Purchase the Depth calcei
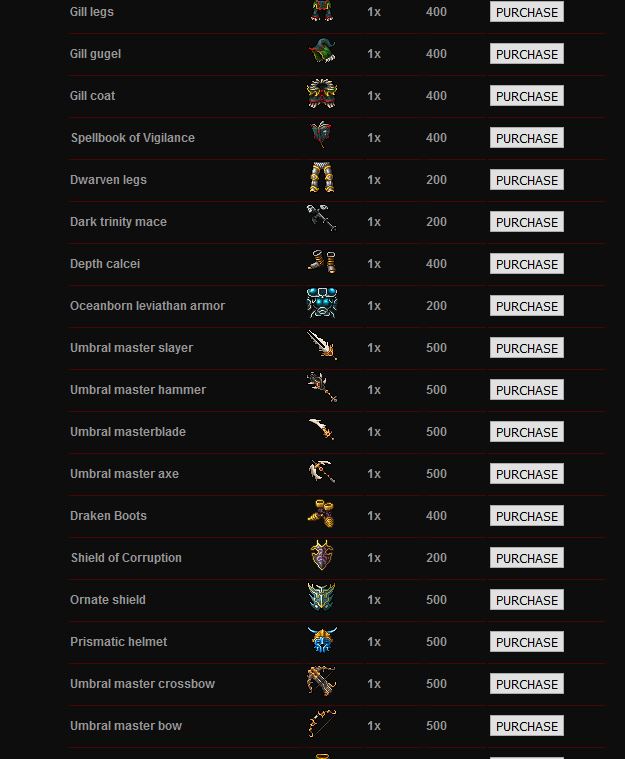Screen dimensions: 625x759 527,264
